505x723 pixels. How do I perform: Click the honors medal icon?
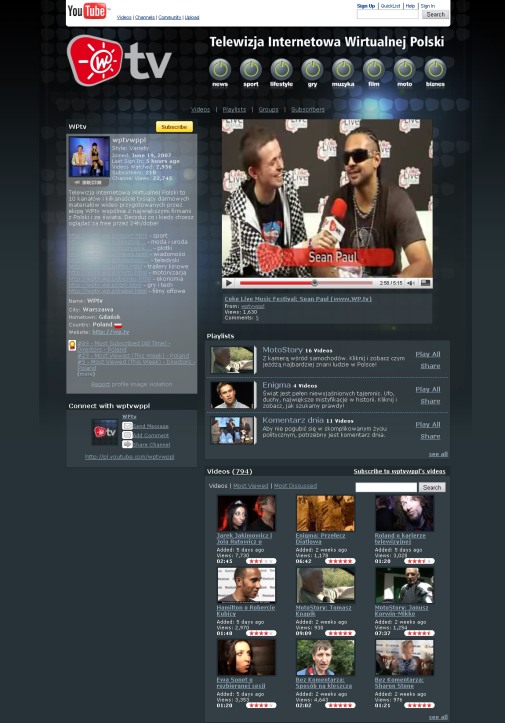(72, 345)
